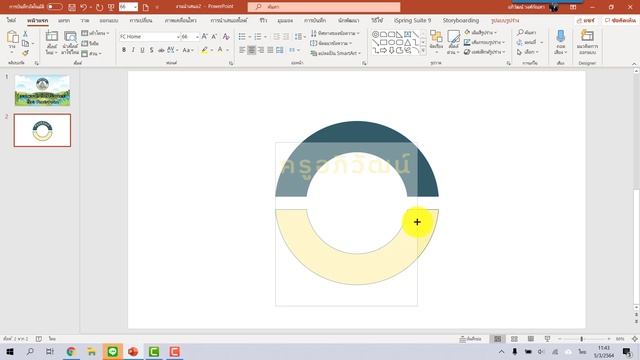Increase font size with larger A icon
The image size is (640, 360).
coord(204,37)
